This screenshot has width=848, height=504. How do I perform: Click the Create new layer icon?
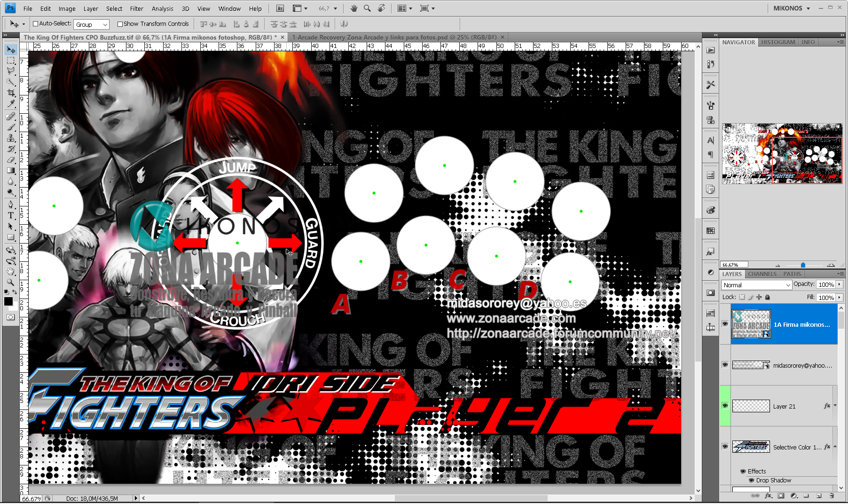pyautogui.click(x=818, y=496)
